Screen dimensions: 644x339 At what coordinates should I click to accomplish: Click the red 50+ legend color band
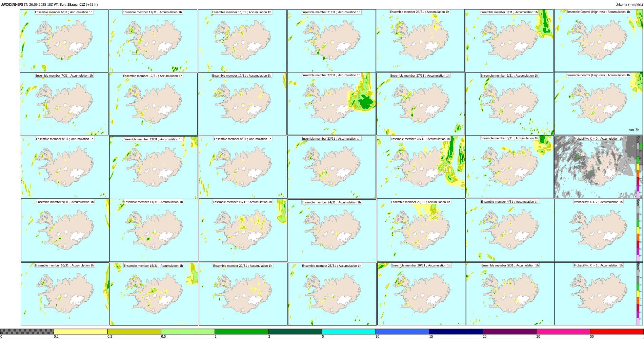coord(617,332)
